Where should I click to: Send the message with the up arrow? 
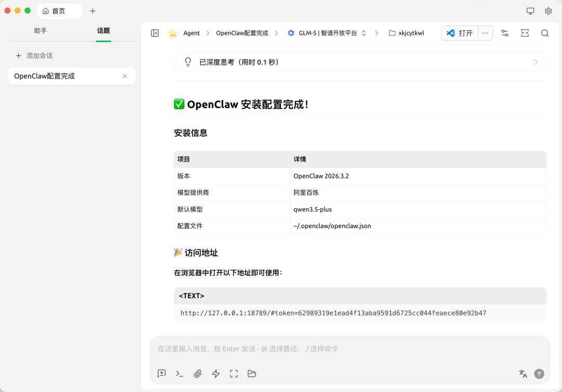(539, 374)
